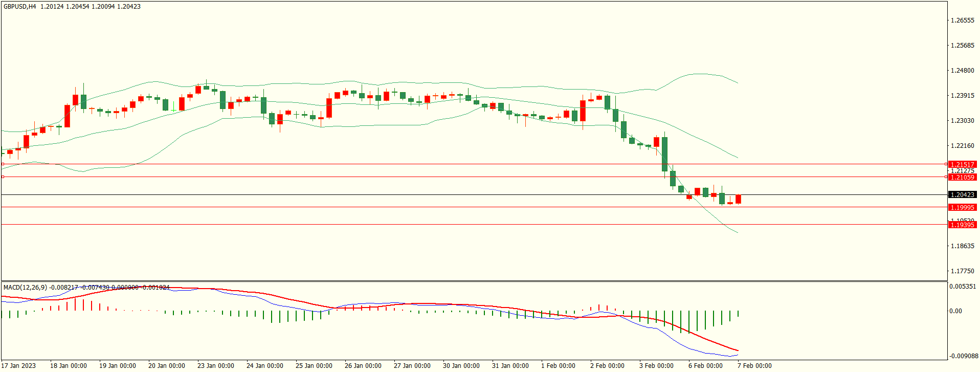The width and height of the screenshot is (980, 372).
Task: Click the 23 Jan 00:00 time axis label
Action: [x=215, y=365]
